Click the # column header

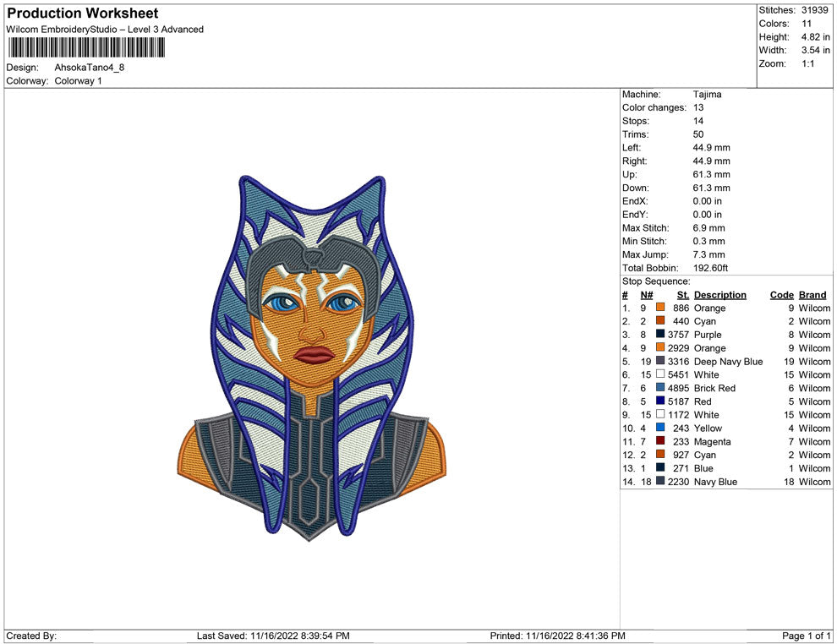point(625,295)
